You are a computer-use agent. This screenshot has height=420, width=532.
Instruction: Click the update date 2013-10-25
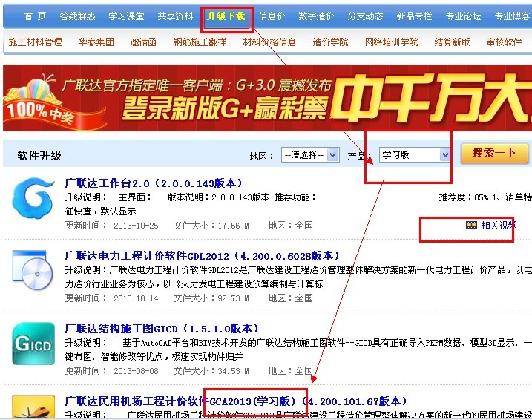pos(136,226)
